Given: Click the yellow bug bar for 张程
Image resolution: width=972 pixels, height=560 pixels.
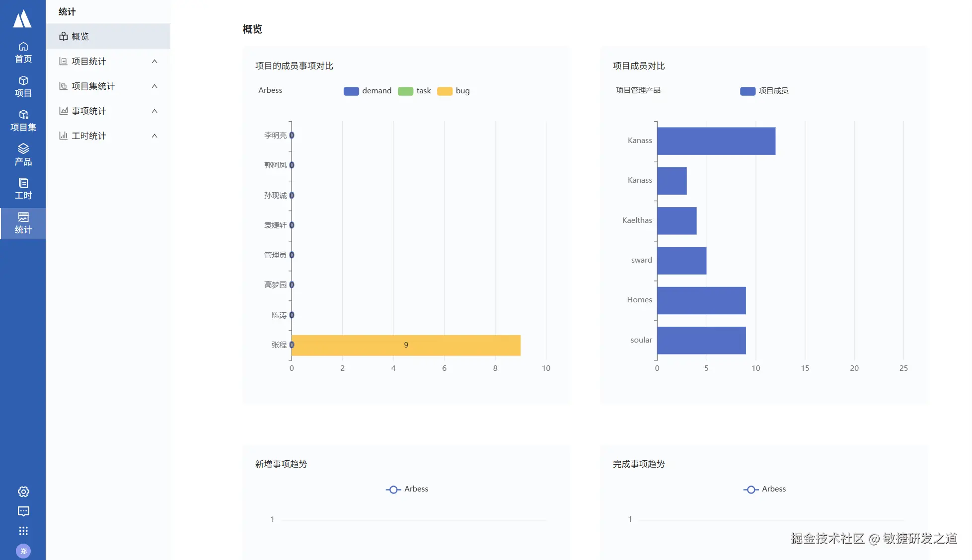Looking at the screenshot, I should point(406,345).
